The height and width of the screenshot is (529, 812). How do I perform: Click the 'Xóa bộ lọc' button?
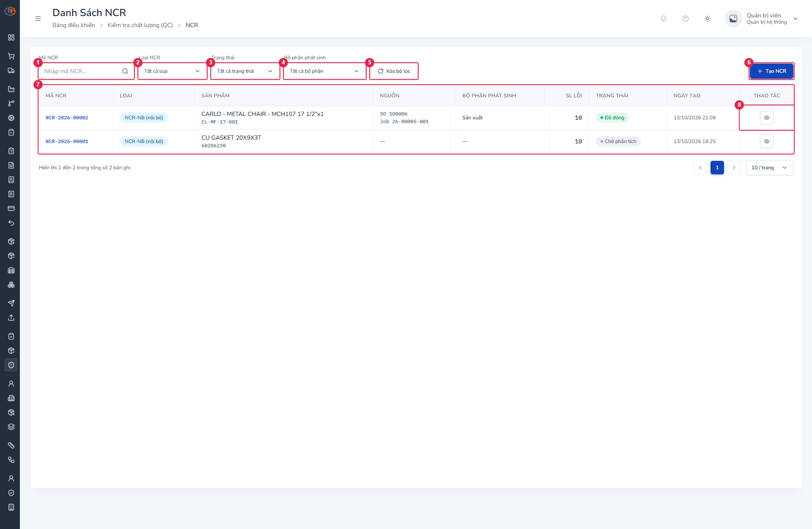394,71
